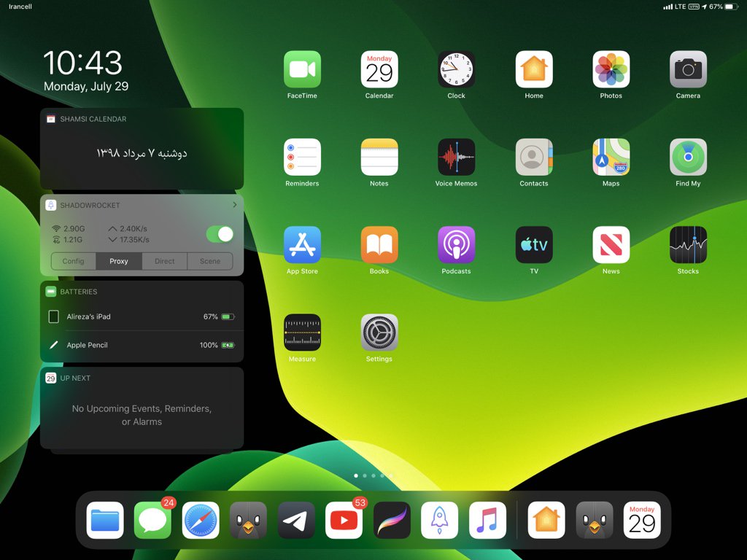Image resolution: width=747 pixels, height=560 pixels.
Task: Launch Procreate from the dock
Action: point(392,520)
